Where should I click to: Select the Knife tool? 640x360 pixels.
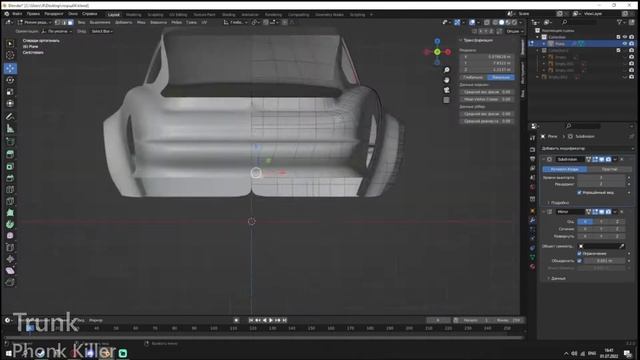[x=10, y=201]
